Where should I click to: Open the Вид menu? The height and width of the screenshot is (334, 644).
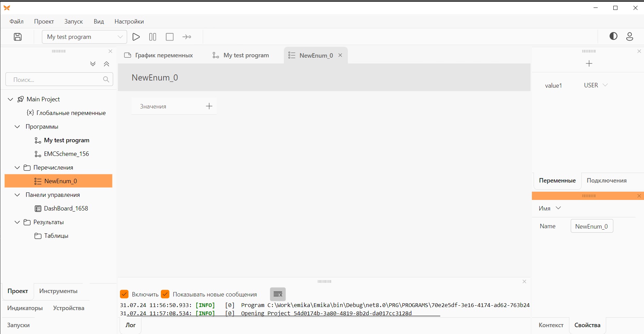click(x=99, y=21)
